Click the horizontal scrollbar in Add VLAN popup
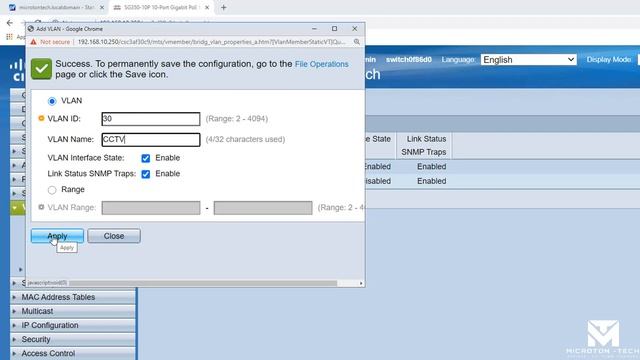This screenshot has height=360, width=640. pos(203,283)
